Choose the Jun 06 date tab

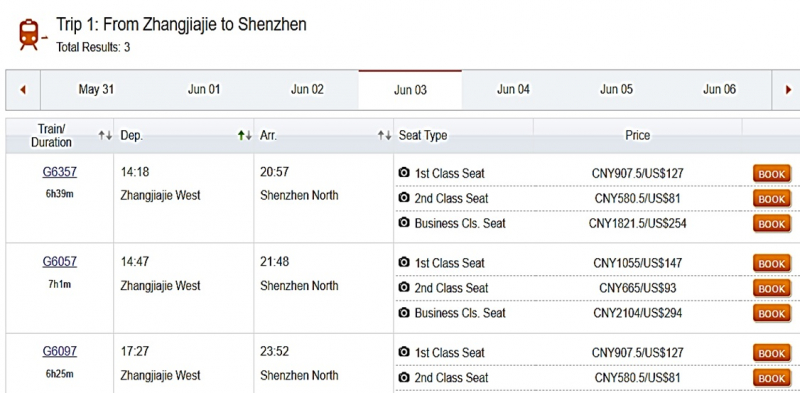pyautogui.click(x=719, y=90)
